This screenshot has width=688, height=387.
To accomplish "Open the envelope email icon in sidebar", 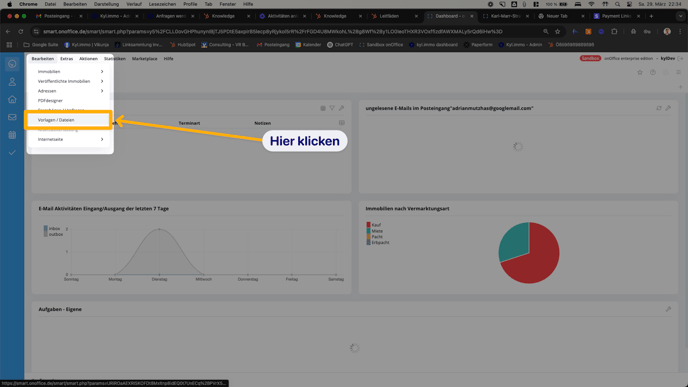I will (12, 117).
